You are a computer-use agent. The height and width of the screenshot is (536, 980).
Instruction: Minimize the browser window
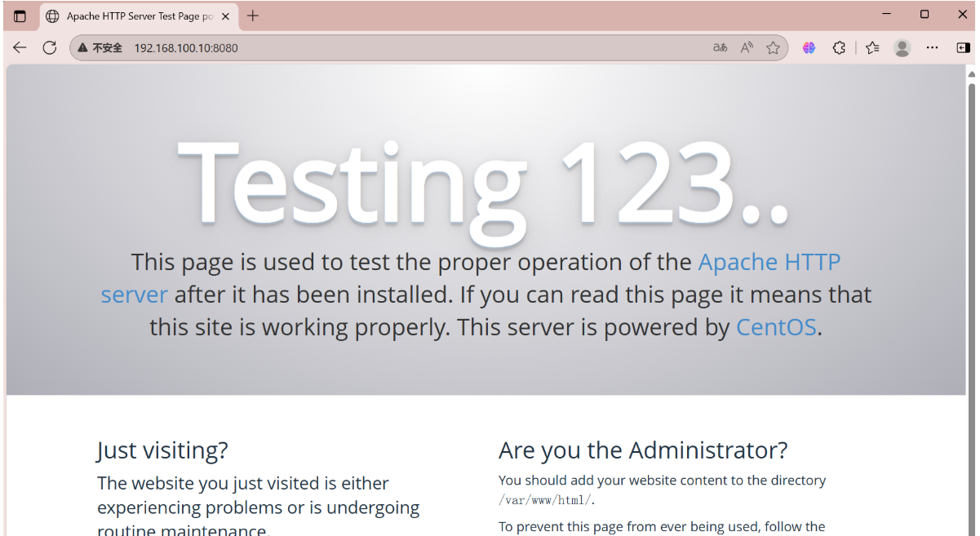(887, 15)
